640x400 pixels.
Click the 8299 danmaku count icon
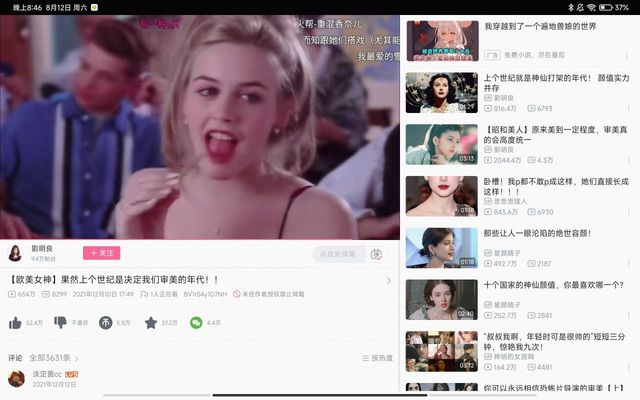coord(46,294)
